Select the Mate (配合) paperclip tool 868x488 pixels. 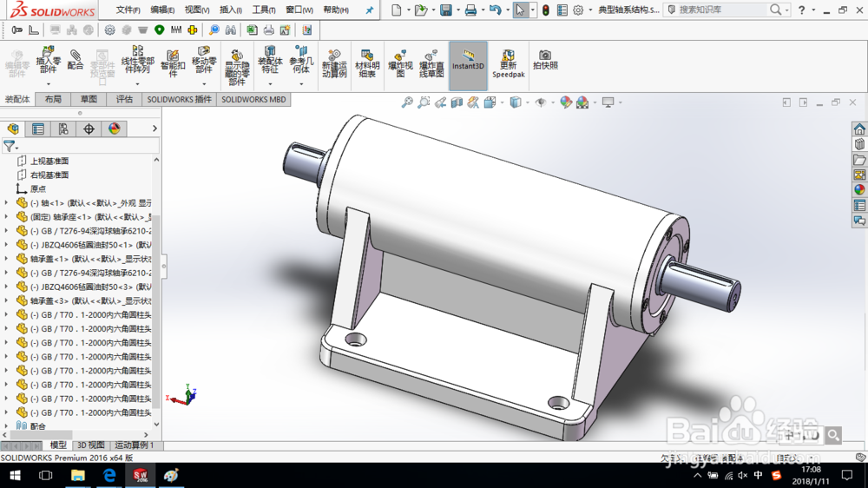pyautogui.click(x=76, y=60)
